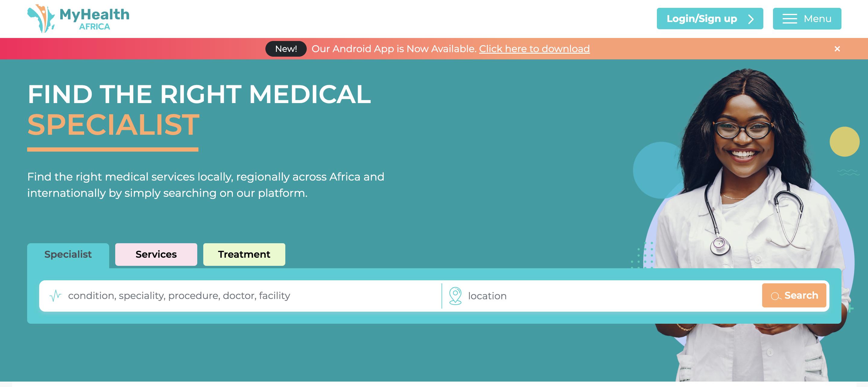
Task: Choose the Specialist tab
Action: (x=68, y=254)
